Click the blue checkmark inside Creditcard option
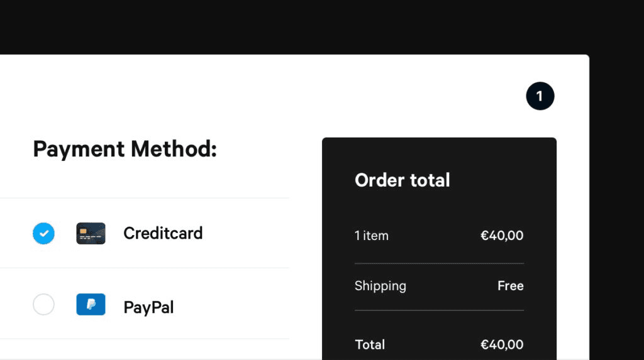 [44, 234]
